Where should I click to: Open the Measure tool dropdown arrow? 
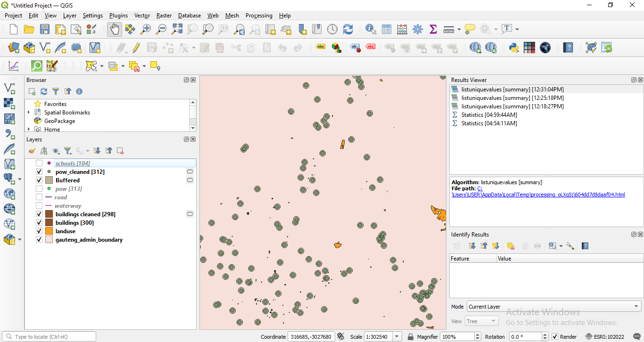pyautogui.click(x=459, y=29)
